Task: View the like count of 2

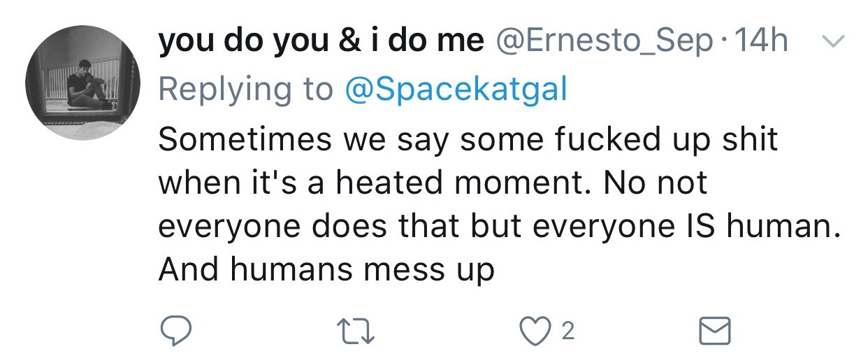Action: click(567, 332)
